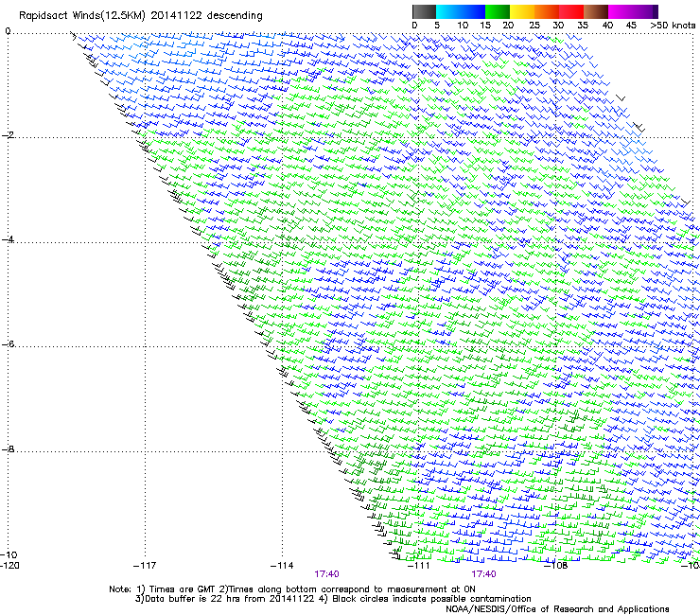Click the '-108' longitude axis label

point(555,566)
